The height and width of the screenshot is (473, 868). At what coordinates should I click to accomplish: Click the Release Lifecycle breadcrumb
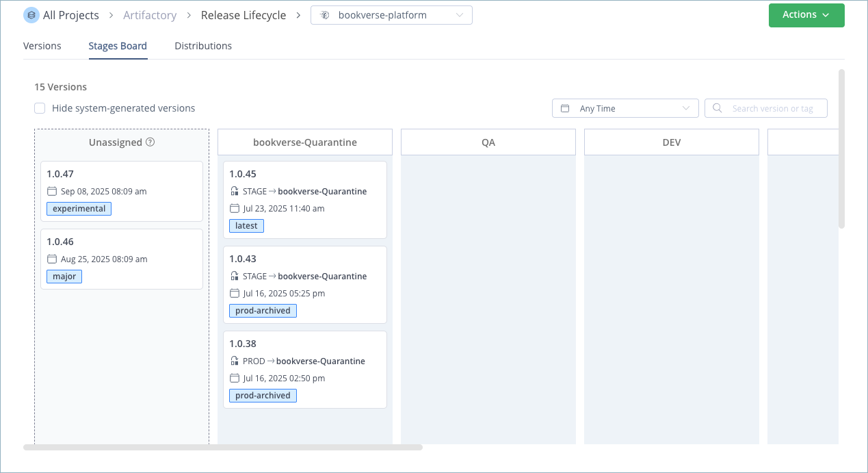tap(244, 15)
